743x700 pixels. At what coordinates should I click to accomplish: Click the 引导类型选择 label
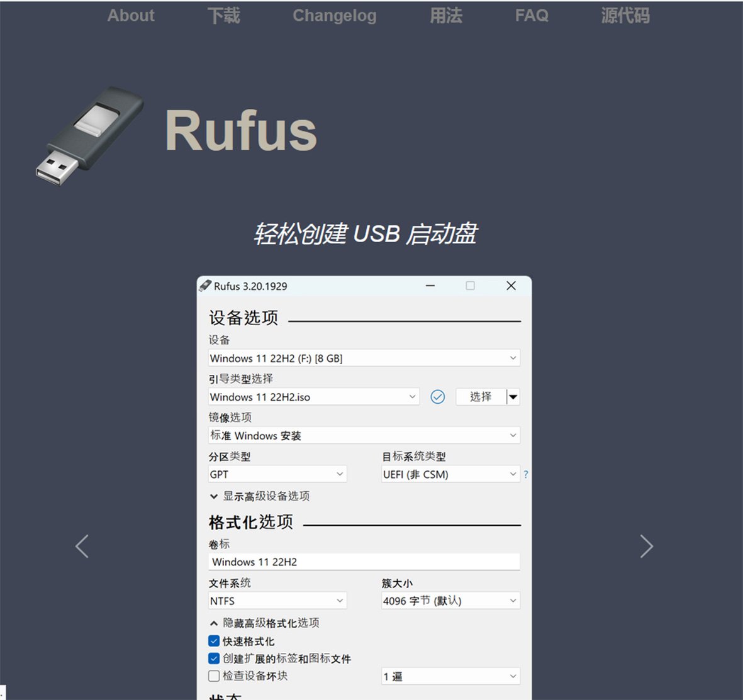click(241, 379)
